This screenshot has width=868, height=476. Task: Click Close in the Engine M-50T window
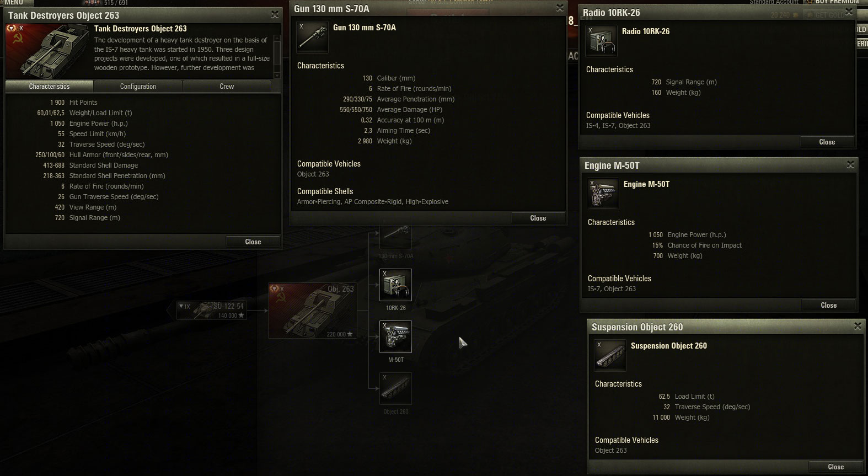(x=829, y=305)
